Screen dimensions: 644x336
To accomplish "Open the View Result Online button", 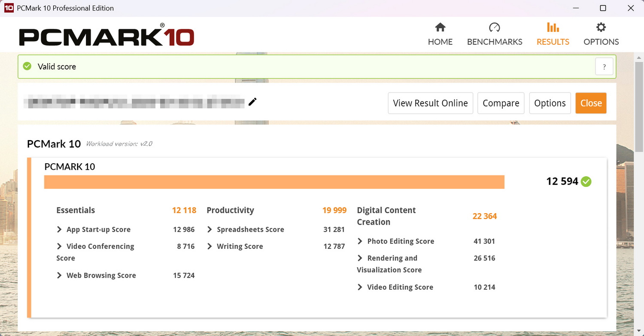I will 430,103.
